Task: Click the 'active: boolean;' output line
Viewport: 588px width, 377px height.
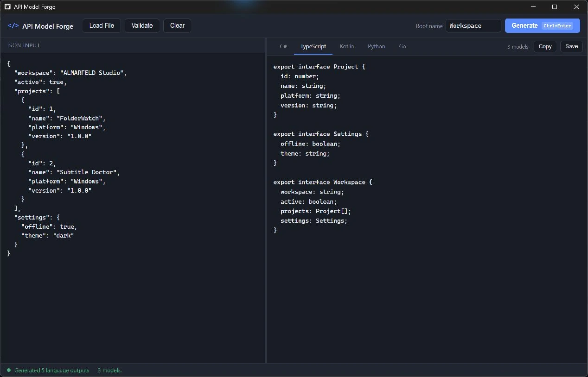Action: (309, 201)
